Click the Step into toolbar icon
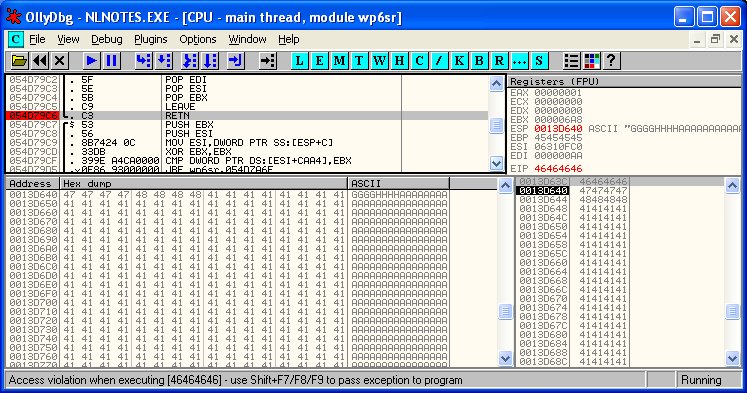Screen dimensions: 747x393 click(143, 60)
